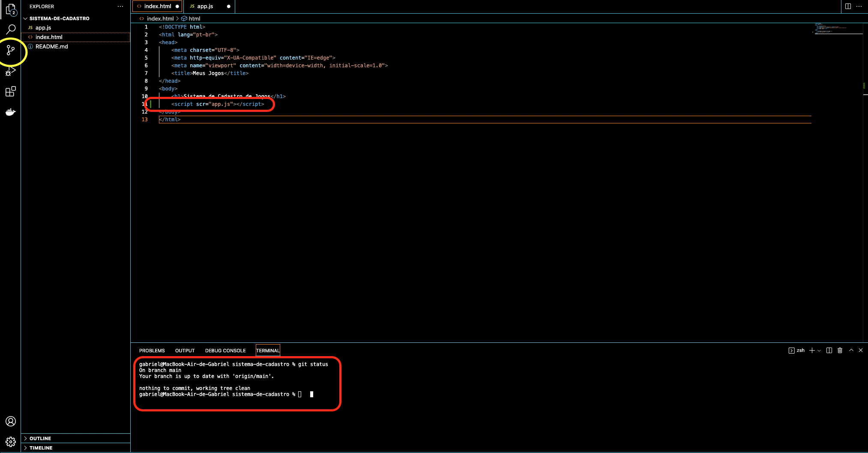Viewport: 868px width, 453px height.
Task: Click the DOCTYPE html line
Action: (182, 27)
